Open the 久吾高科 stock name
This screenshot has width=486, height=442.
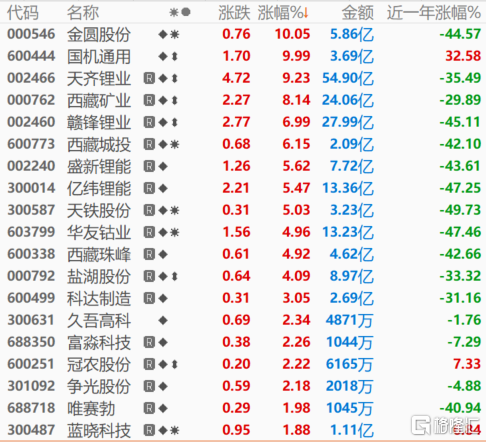tap(99, 320)
